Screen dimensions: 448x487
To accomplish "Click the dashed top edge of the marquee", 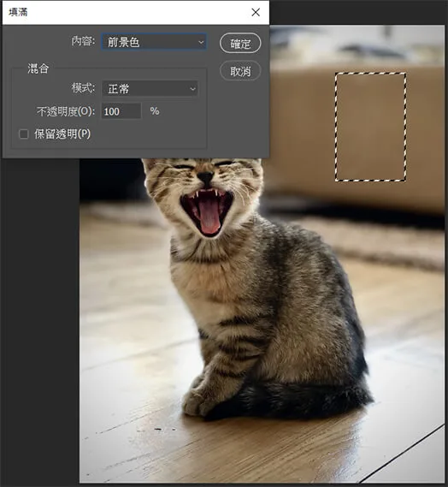I will point(370,74).
